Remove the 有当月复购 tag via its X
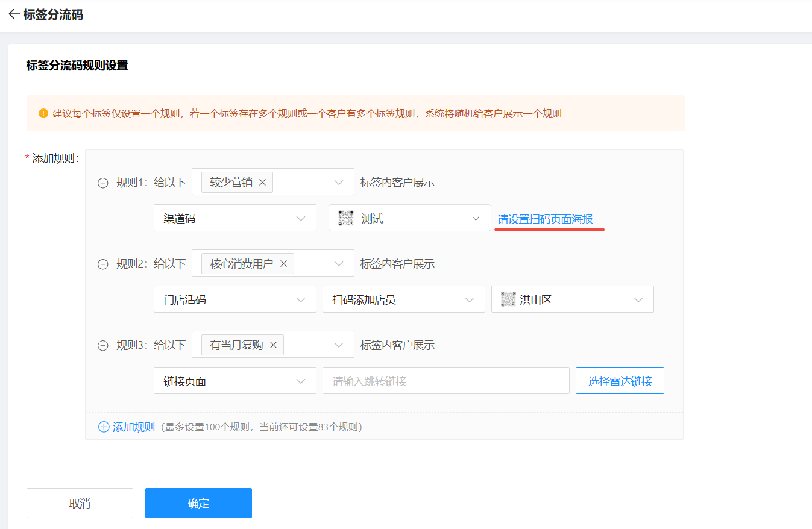The image size is (812, 529). tap(273, 345)
